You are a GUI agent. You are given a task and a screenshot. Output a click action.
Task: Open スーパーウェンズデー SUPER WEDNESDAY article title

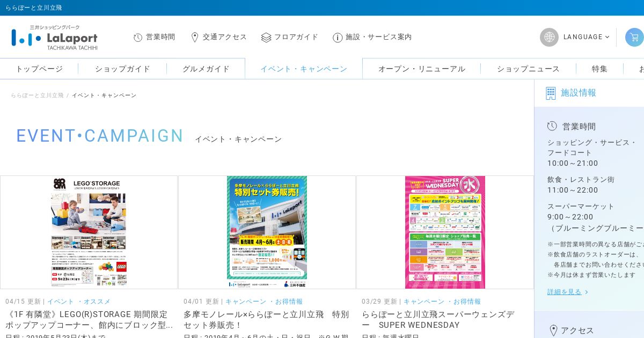438,320
